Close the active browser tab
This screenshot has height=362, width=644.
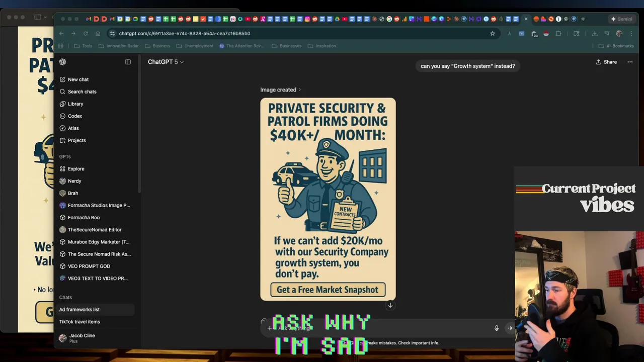[x=526, y=19]
